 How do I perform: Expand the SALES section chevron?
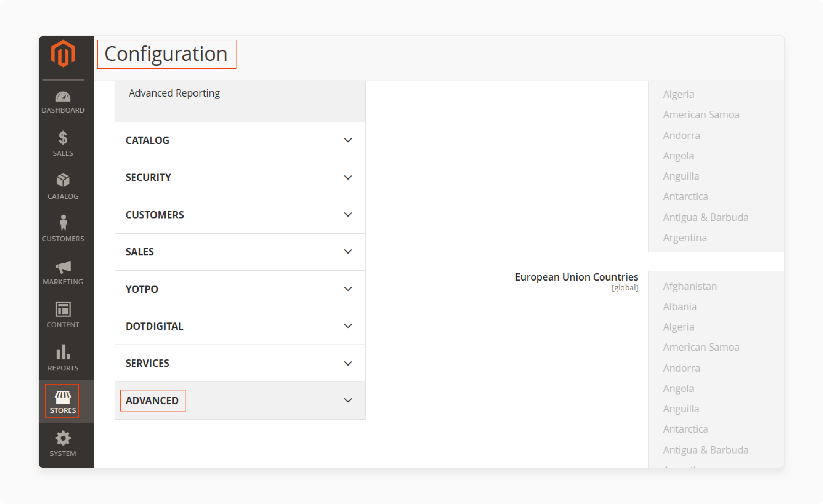point(348,252)
